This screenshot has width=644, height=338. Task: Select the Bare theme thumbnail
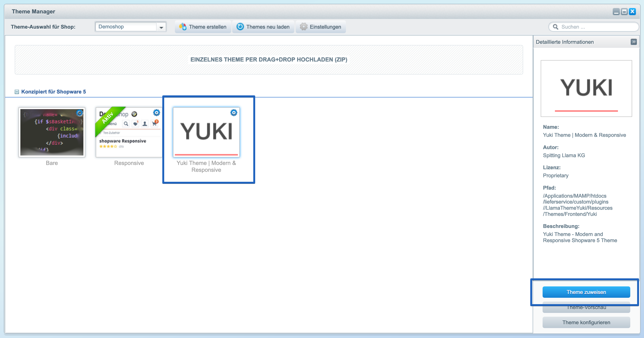point(52,132)
